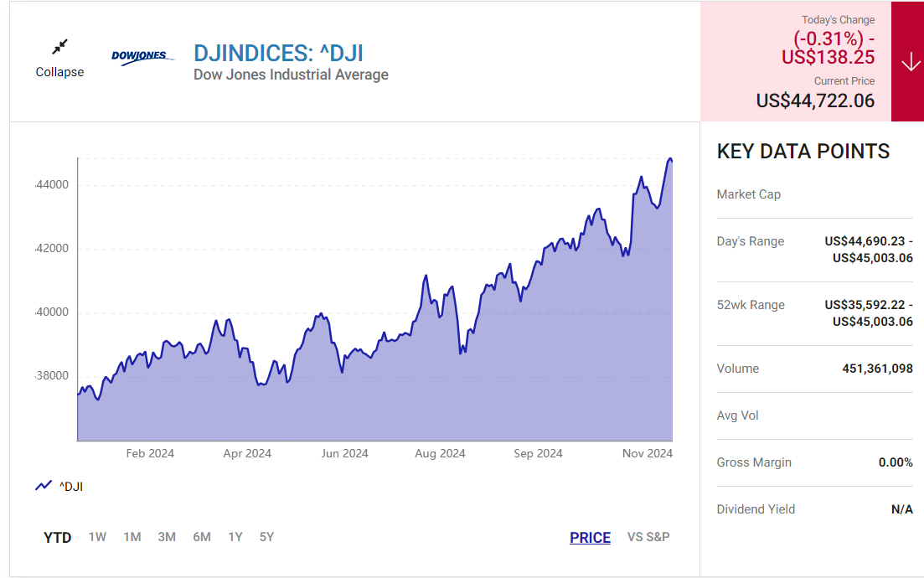
Task: Click the ^DJI legend label
Action: pos(70,487)
